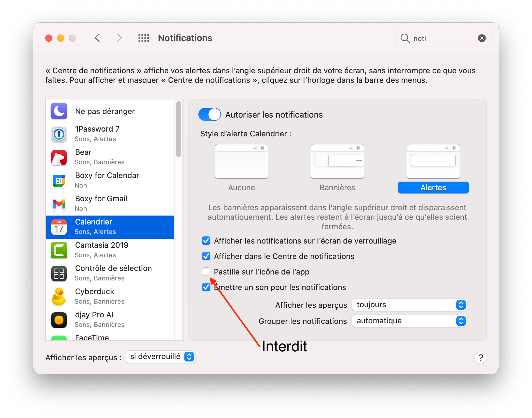532x418 pixels.
Task: Clear the search field text
Action: [x=482, y=38]
